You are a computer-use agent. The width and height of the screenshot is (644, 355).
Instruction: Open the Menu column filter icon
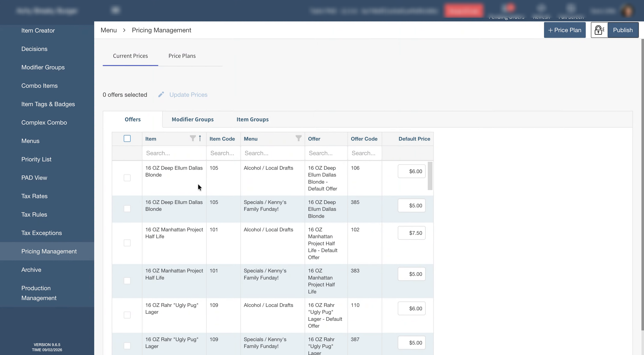coord(298,138)
